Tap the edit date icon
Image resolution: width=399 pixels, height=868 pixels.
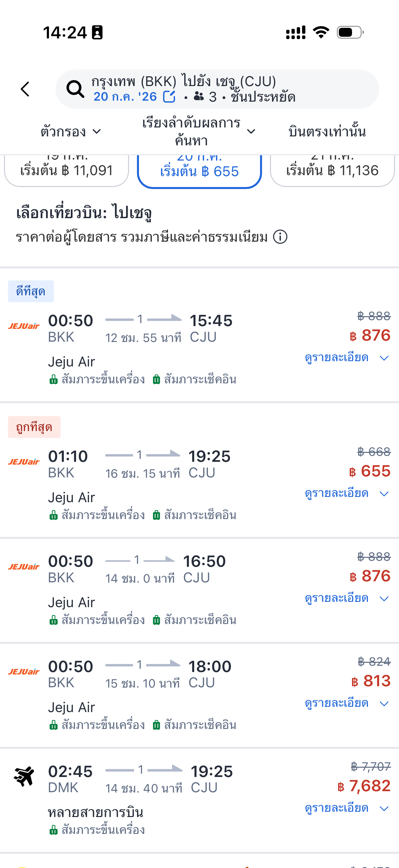[x=169, y=97]
